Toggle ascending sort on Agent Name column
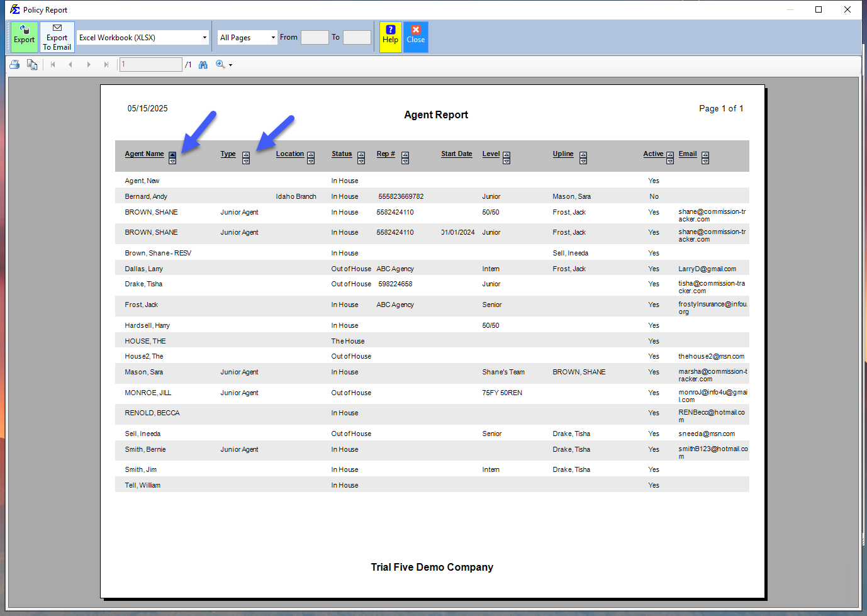The width and height of the screenshot is (867, 616). pos(172,154)
